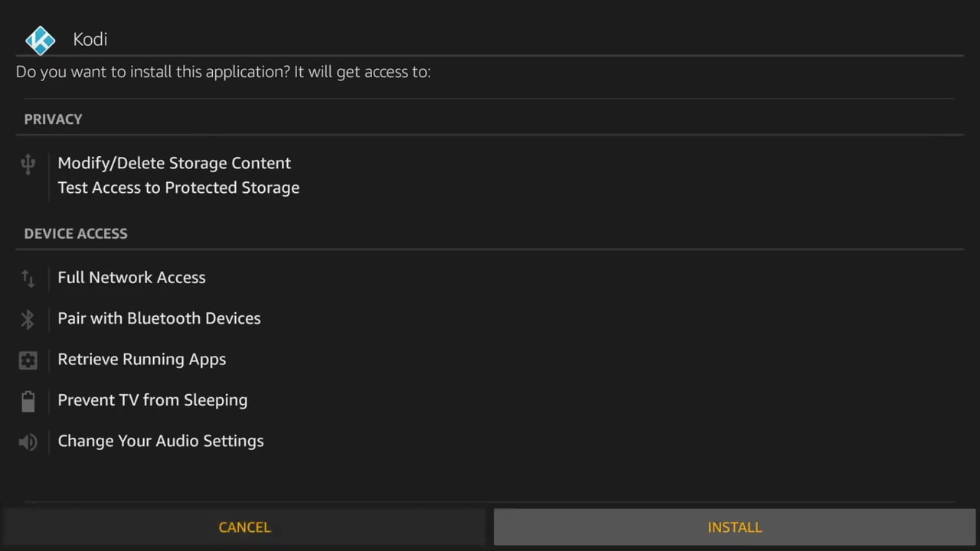Click the install confirmation prompt text
Image resolution: width=980 pixels, height=551 pixels.
click(x=223, y=71)
